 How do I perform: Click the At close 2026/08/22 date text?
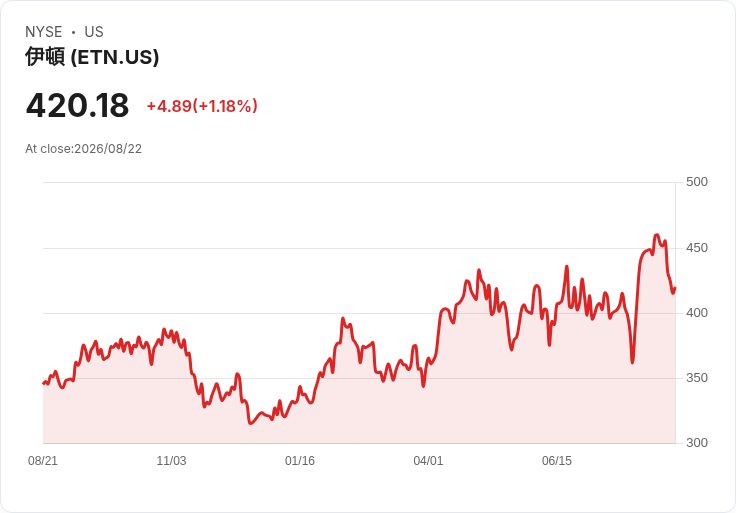pyautogui.click(x=84, y=149)
